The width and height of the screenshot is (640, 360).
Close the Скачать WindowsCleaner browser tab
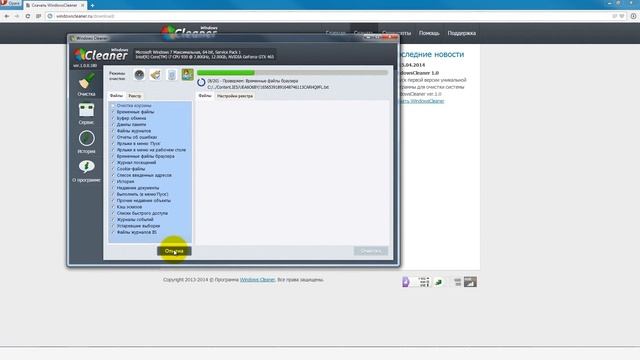click(x=82, y=5)
